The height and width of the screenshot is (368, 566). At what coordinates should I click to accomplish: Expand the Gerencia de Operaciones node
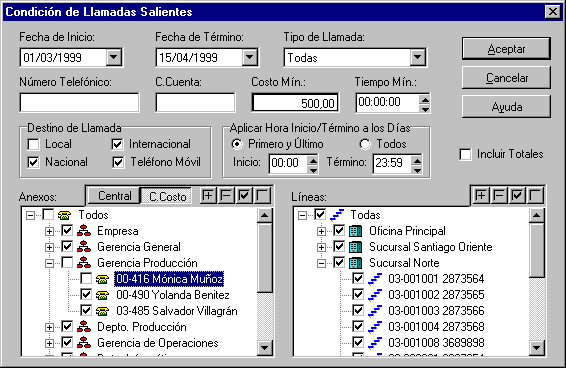click(49, 343)
